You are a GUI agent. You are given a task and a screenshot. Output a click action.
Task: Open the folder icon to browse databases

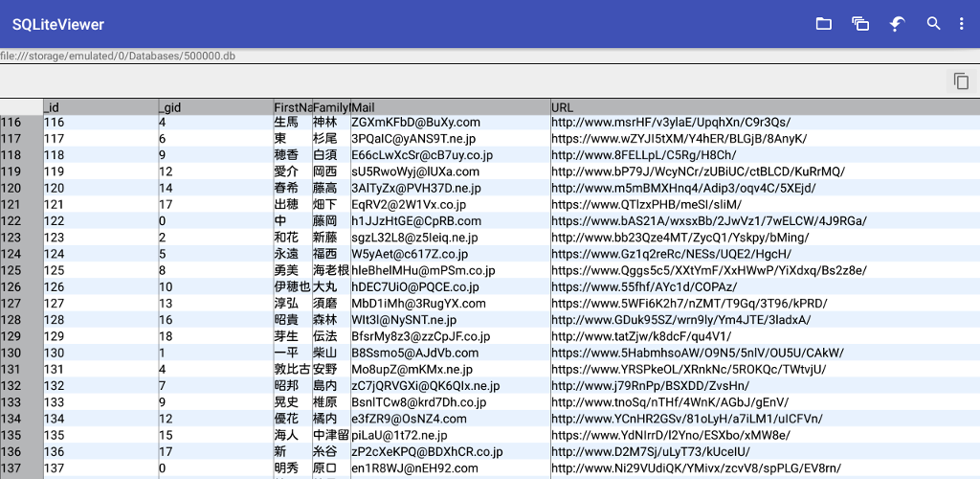pos(823,24)
